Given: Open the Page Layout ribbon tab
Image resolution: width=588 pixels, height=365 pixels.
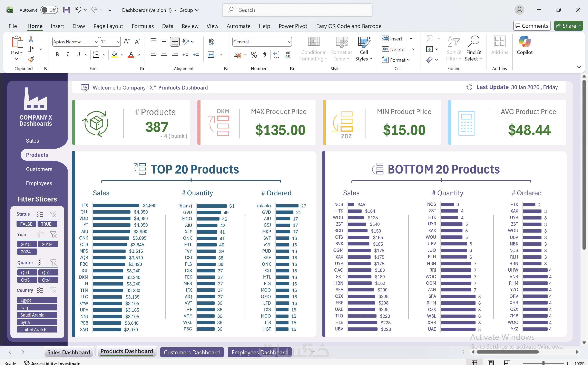Looking at the screenshot, I should click(x=108, y=26).
